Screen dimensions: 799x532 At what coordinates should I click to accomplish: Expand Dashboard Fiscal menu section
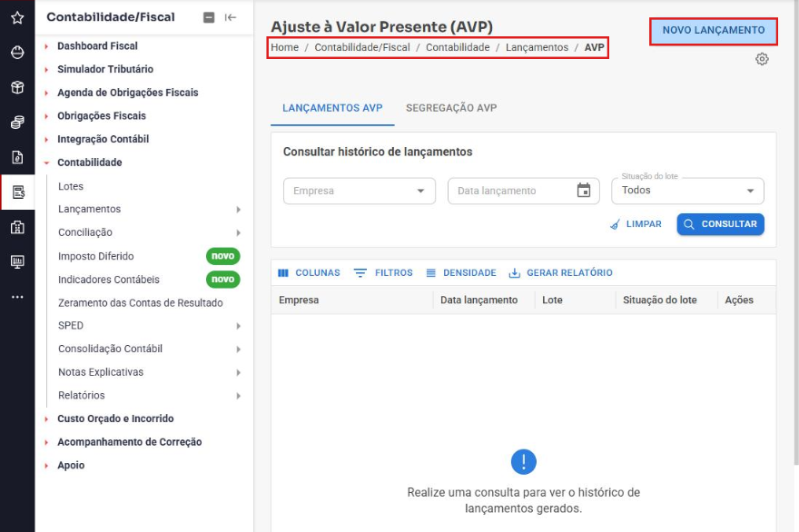click(97, 46)
